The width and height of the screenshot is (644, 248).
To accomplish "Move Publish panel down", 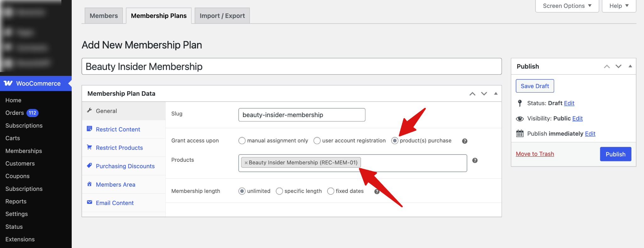I will 619,66.
